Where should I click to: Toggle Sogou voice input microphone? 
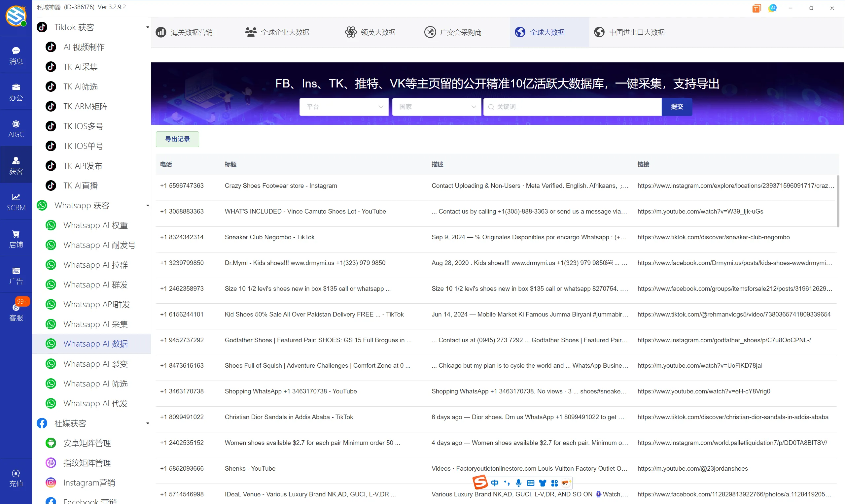[x=518, y=483]
